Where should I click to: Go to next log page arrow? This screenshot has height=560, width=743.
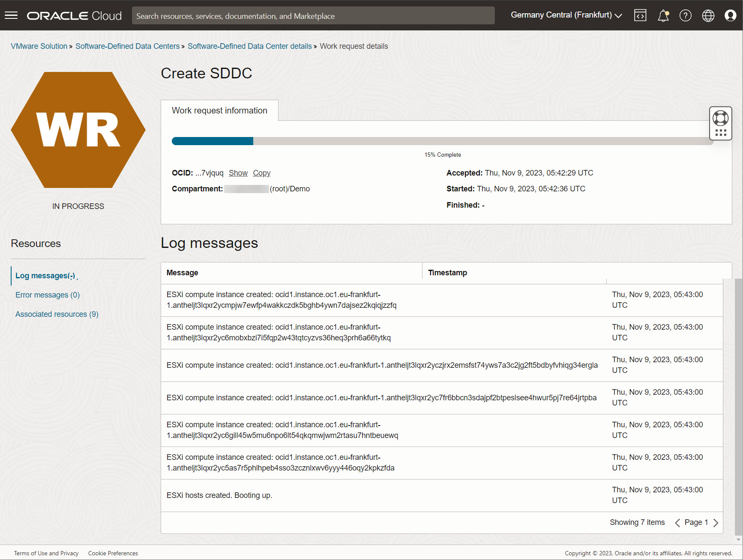716,523
